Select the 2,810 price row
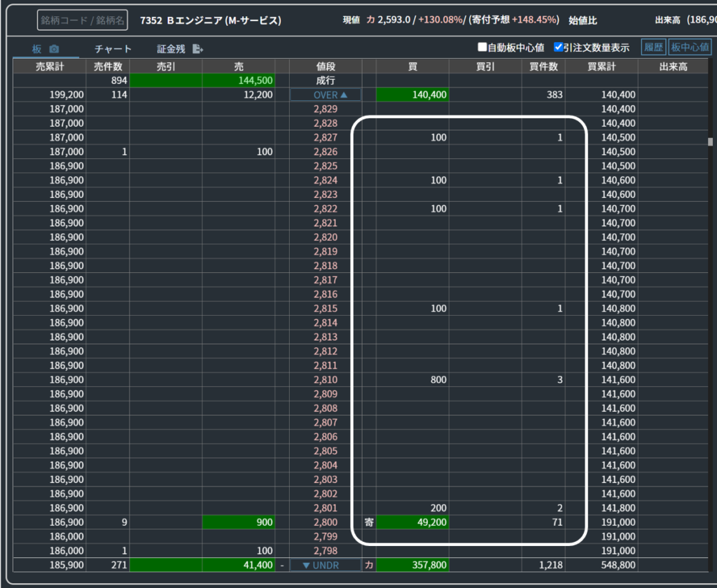The width and height of the screenshot is (717, 588). point(326,379)
